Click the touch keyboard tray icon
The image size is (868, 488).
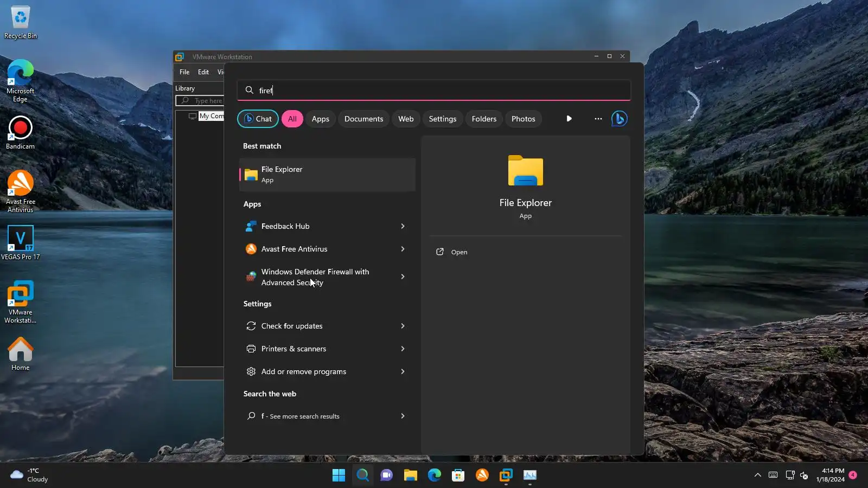773,475
